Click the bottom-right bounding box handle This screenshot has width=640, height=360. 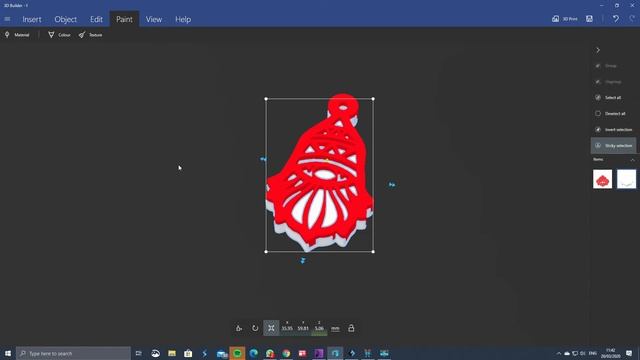pyautogui.click(x=373, y=251)
